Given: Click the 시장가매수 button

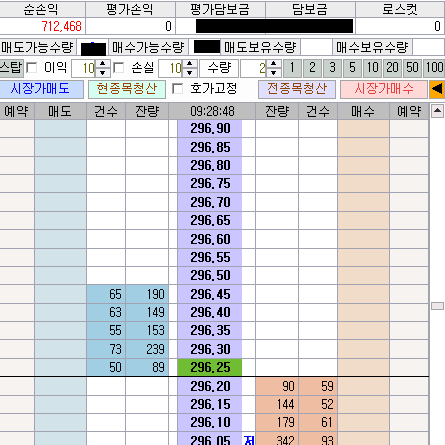Looking at the screenshot, I should pyautogui.click(x=384, y=89).
